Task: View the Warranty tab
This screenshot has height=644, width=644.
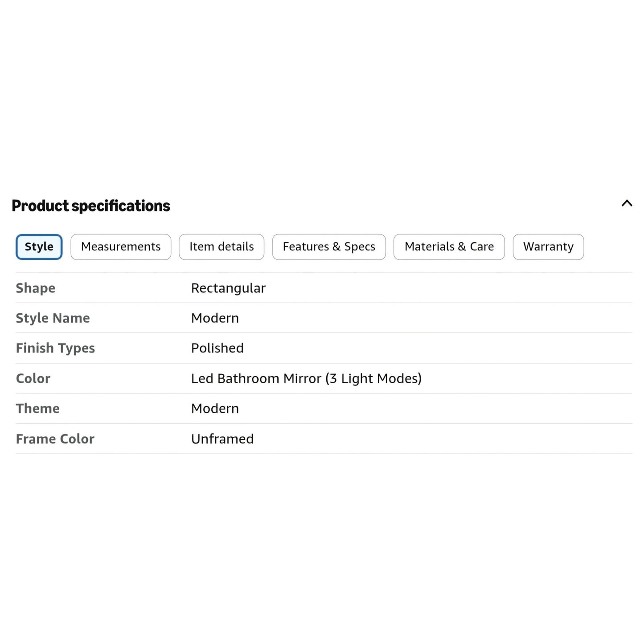Action: 548,247
